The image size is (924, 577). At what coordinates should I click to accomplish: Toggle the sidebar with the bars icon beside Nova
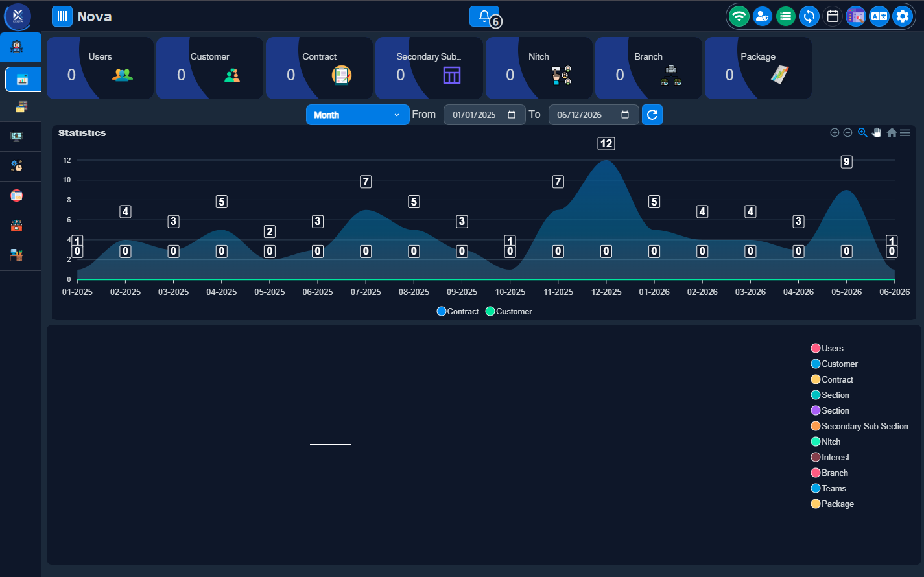pos(62,16)
